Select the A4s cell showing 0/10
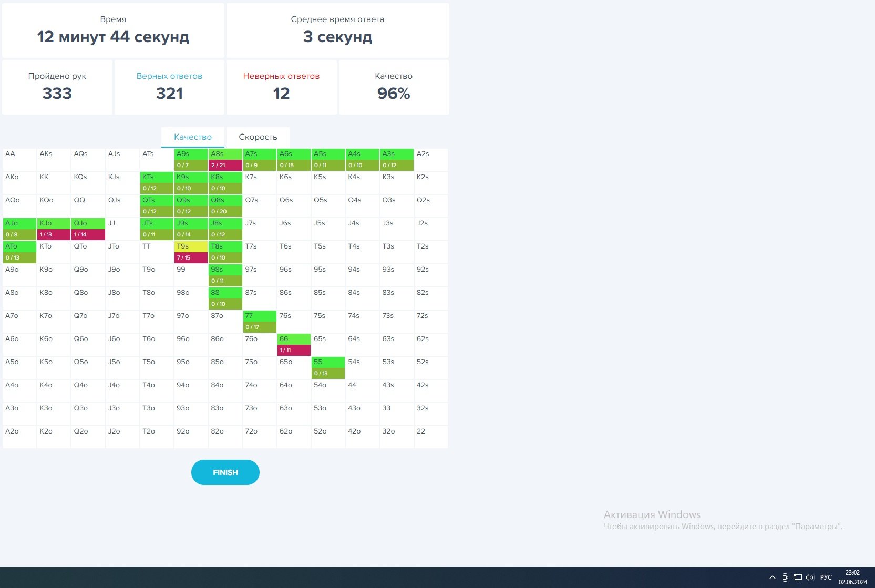The image size is (875, 588). tap(362, 160)
